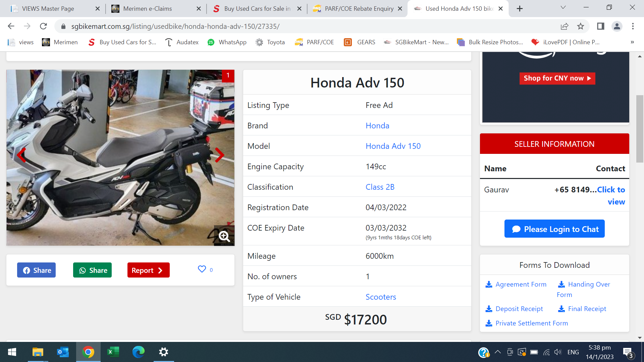Click the page vertical scrollbar thumb
The width and height of the screenshot is (644, 362).
640,129
